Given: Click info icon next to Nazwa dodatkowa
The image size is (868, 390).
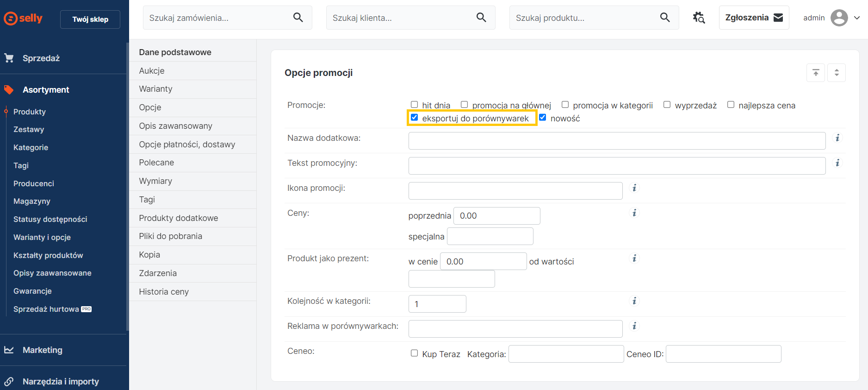Looking at the screenshot, I should point(837,138).
